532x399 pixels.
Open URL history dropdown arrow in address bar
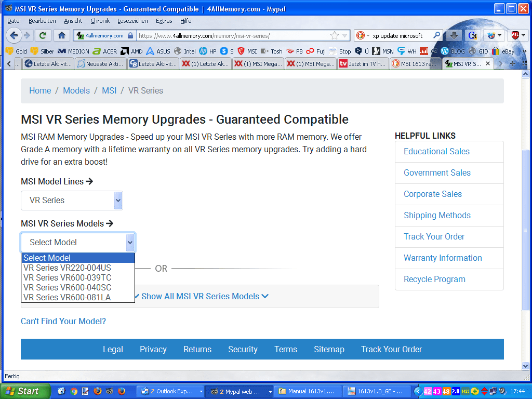(345, 35)
